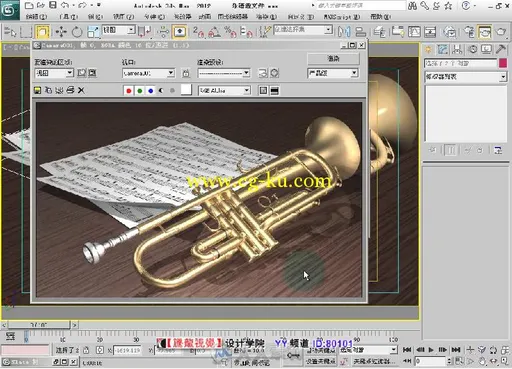This screenshot has width=512, height=369.
Task: Open the Area to Render dropdown
Action: [54, 73]
